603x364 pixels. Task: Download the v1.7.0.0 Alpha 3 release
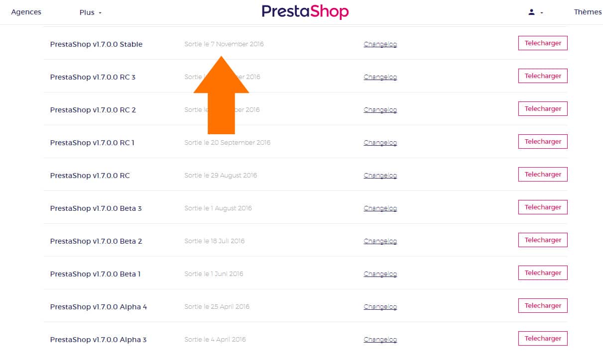point(543,339)
